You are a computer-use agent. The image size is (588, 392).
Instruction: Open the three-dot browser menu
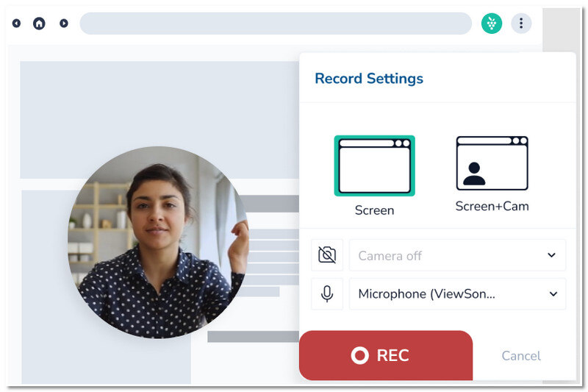point(521,24)
